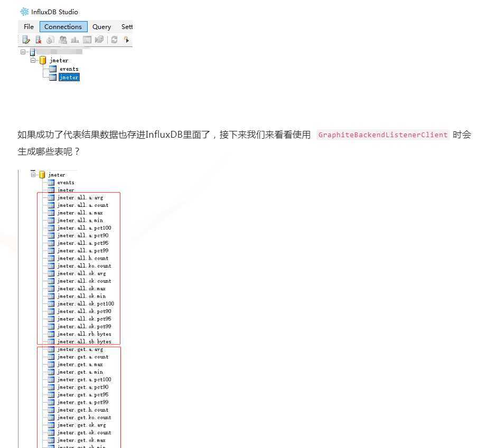Select jmeter.all.ok.pct99 row
Viewport: 488px width, 448px height.
pyautogui.click(x=84, y=327)
